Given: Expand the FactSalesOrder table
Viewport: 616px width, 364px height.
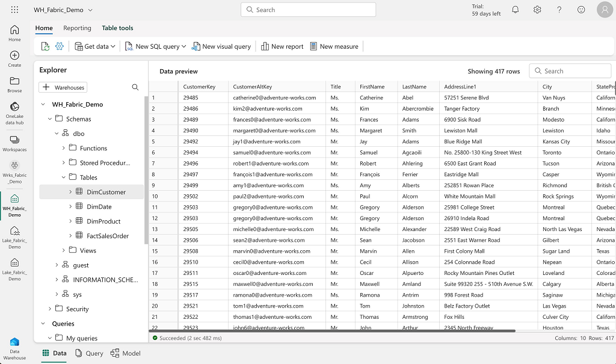Looking at the screenshot, I should coord(71,236).
